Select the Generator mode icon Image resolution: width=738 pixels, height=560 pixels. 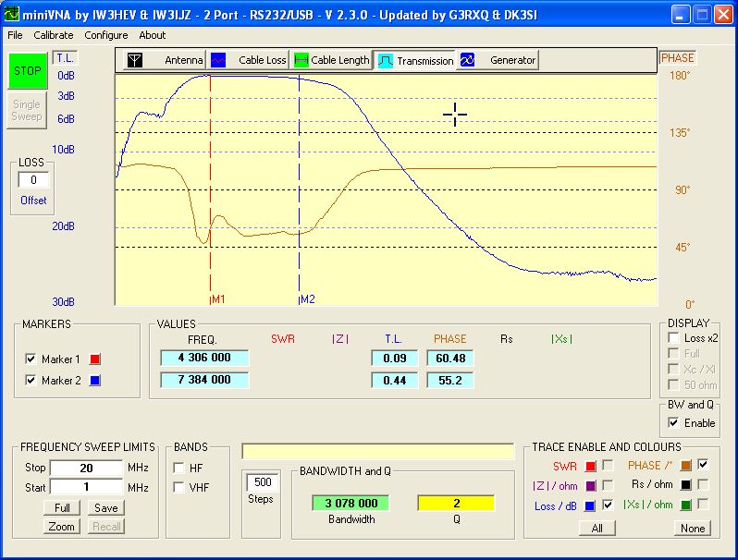(x=467, y=60)
